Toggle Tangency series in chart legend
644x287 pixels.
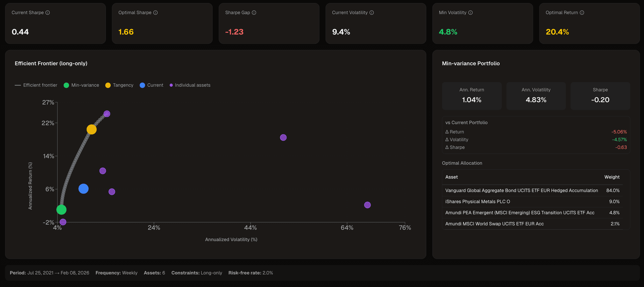click(119, 85)
